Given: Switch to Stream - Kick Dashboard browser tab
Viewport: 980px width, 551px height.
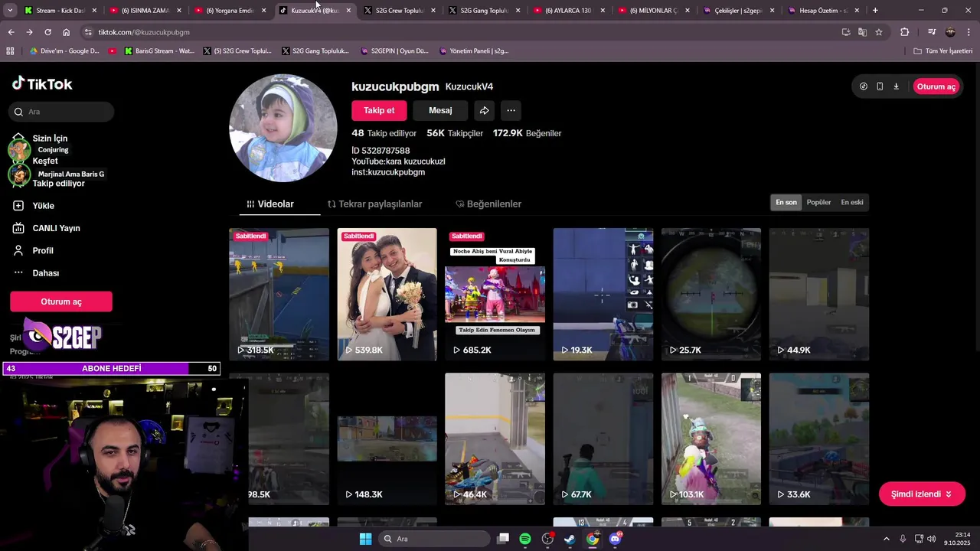Looking at the screenshot, I should click(x=60, y=11).
